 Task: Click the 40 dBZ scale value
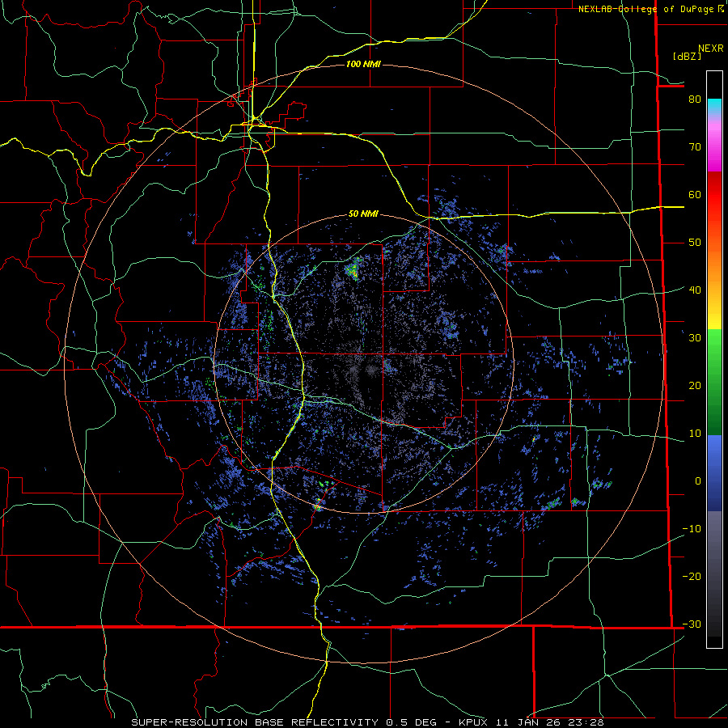coord(695,290)
